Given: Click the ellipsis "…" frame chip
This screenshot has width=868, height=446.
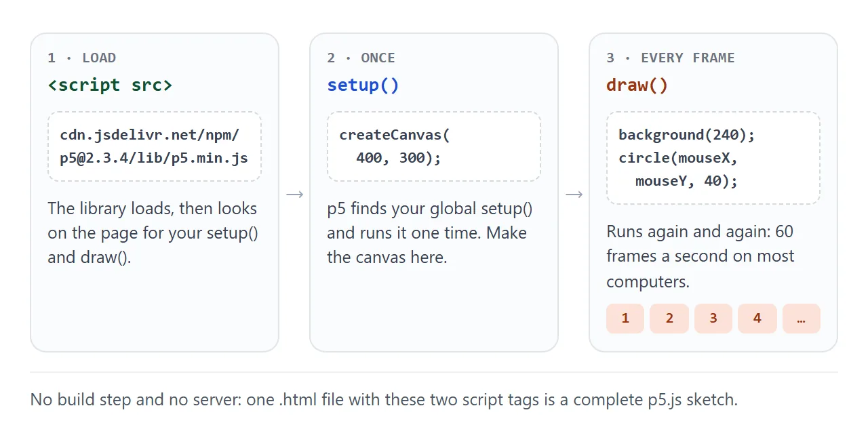Looking at the screenshot, I should pos(802,319).
